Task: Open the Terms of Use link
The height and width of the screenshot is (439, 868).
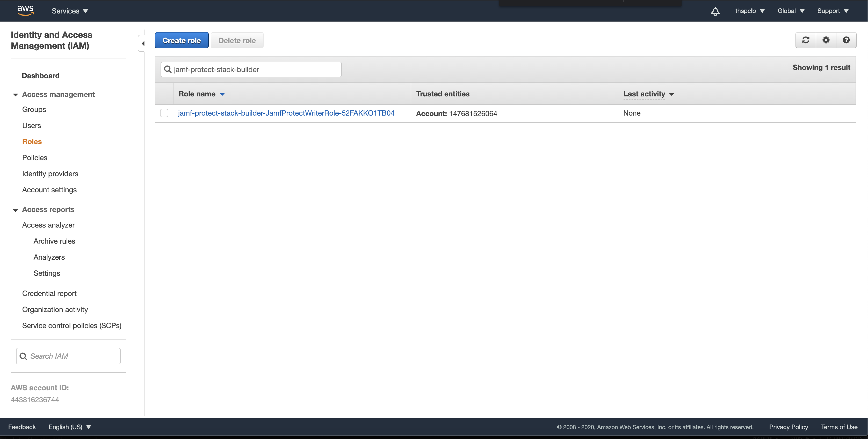Action: click(x=839, y=427)
